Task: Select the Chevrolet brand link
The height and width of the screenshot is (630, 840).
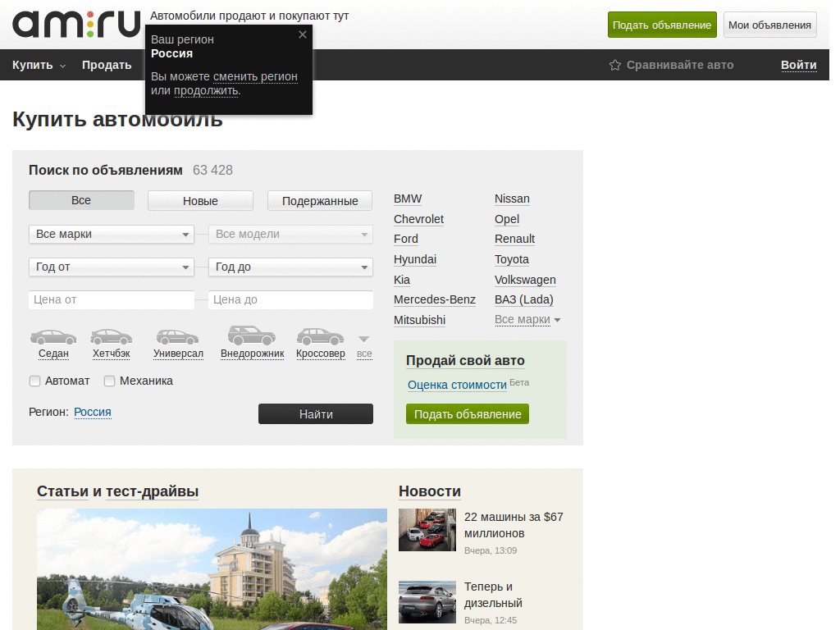Action: [418, 219]
